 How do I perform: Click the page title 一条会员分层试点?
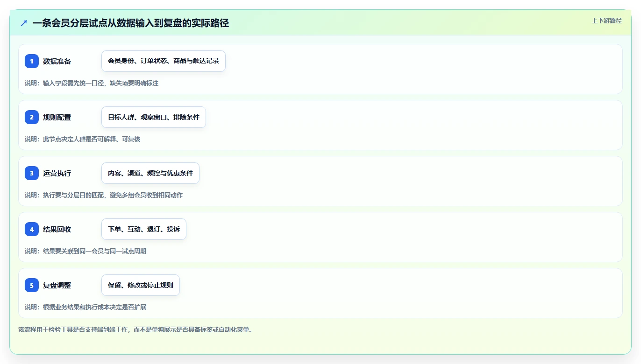[x=71, y=23]
